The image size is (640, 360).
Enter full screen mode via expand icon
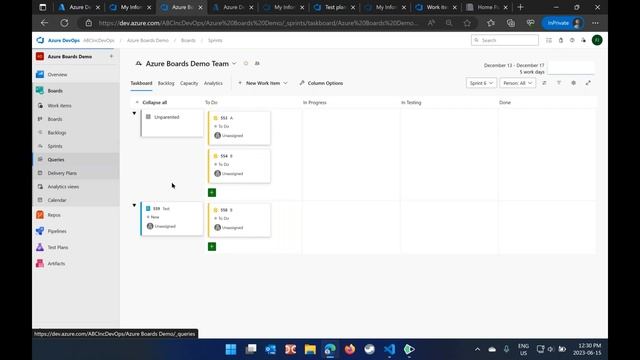click(x=588, y=83)
